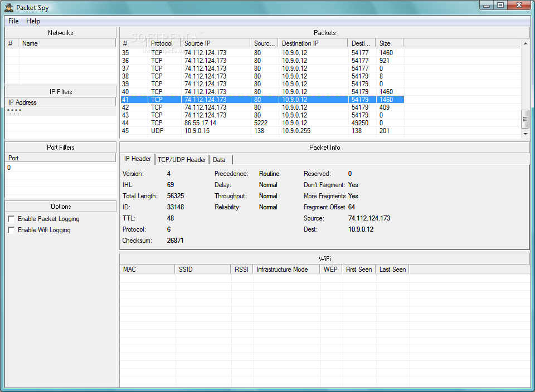Screen dimensions: 535x392
Task: Sort packets by Size column header
Action: click(x=390, y=43)
